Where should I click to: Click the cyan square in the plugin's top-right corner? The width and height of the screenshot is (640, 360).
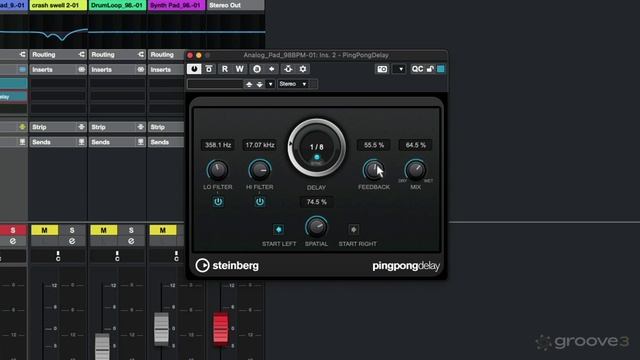coord(441,69)
